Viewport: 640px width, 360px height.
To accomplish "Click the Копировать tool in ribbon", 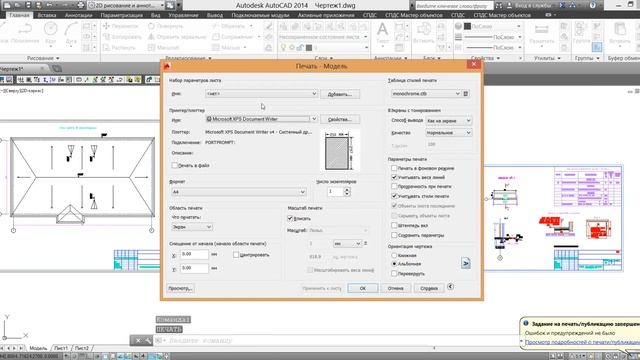I will [x=122, y=37].
